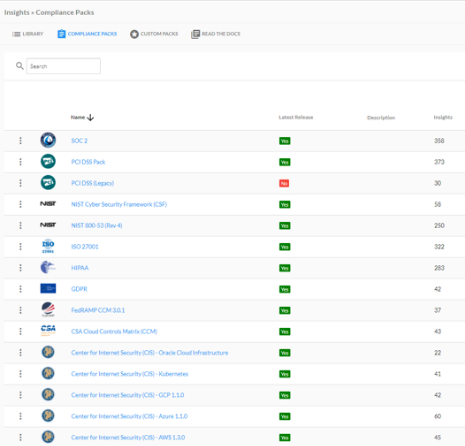Open the Library tab
The width and height of the screenshot is (465, 446).
28,34
